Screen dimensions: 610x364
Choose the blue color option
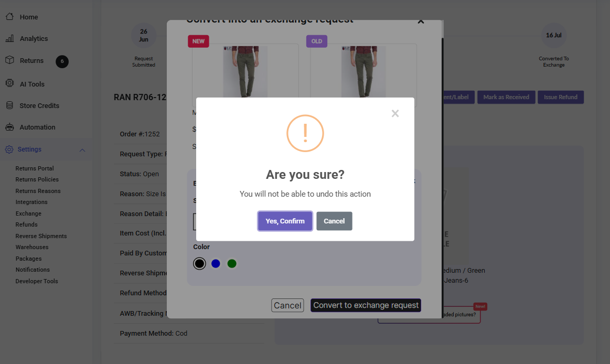(x=216, y=263)
